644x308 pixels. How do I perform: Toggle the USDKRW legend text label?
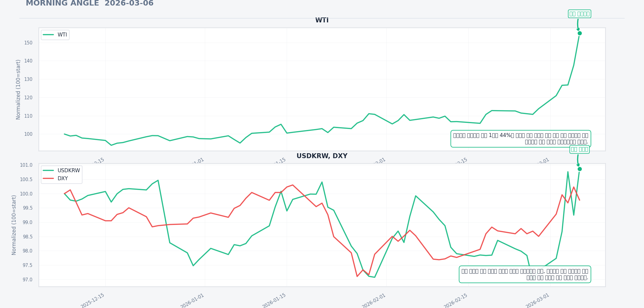pyautogui.click(x=69, y=171)
